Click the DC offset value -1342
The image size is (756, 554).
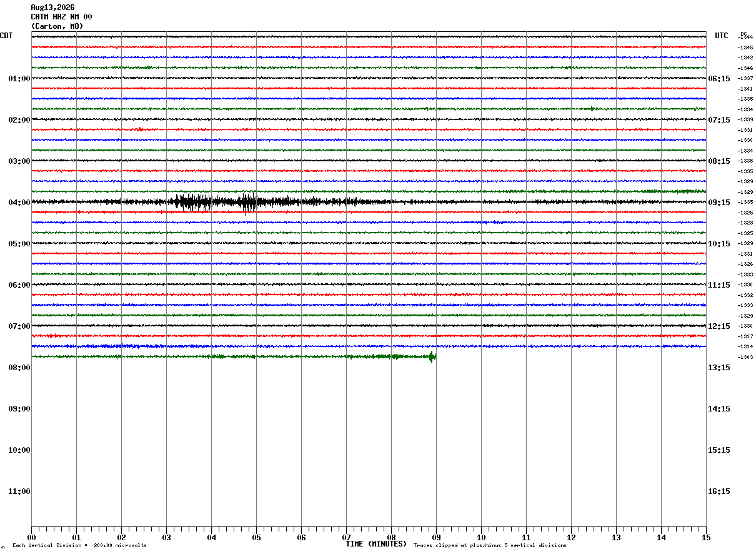pos(745,58)
